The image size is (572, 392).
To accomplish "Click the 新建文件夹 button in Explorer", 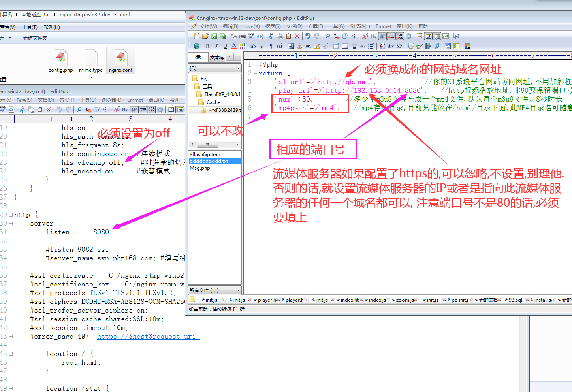I will [x=35, y=38].
